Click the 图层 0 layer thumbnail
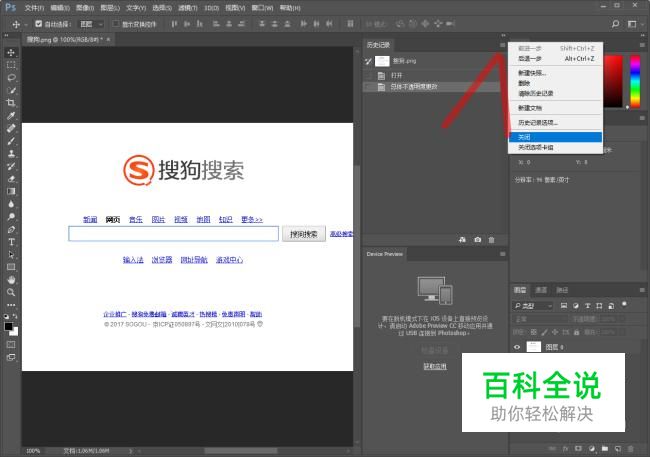Viewport: 650px width, 457px height. click(x=534, y=347)
